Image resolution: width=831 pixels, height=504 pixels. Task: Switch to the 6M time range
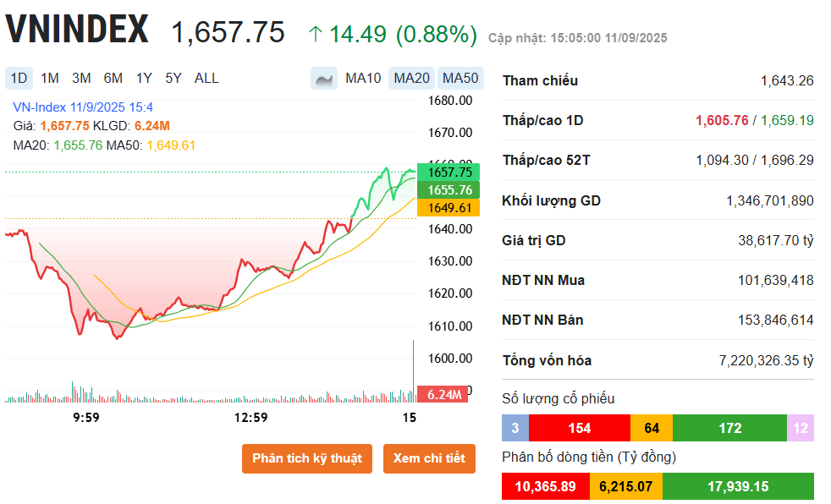[x=113, y=79]
